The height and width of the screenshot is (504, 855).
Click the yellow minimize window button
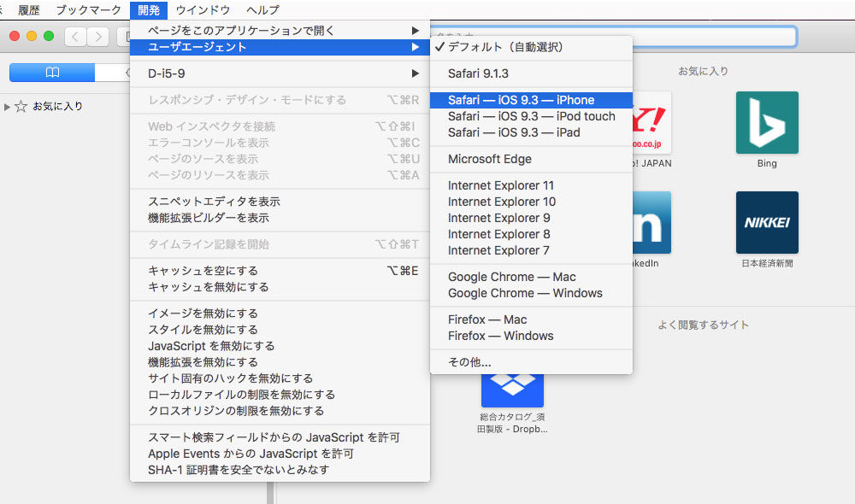[x=32, y=36]
